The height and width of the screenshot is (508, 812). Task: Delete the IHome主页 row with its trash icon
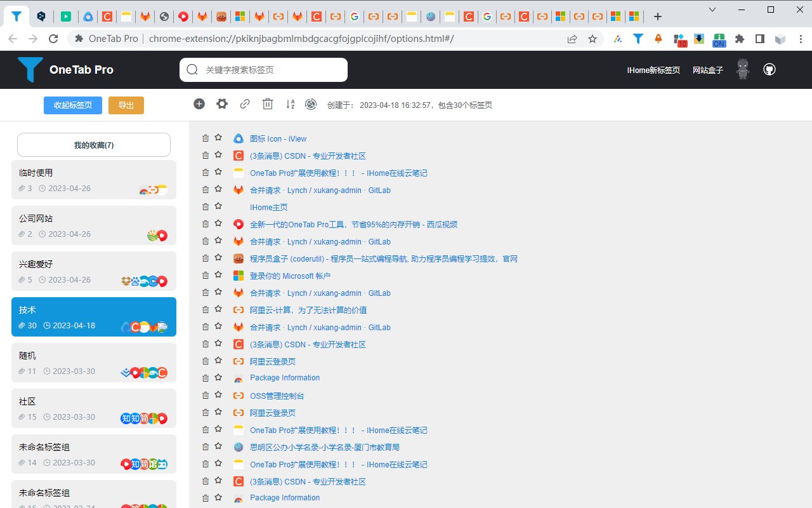click(206, 206)
